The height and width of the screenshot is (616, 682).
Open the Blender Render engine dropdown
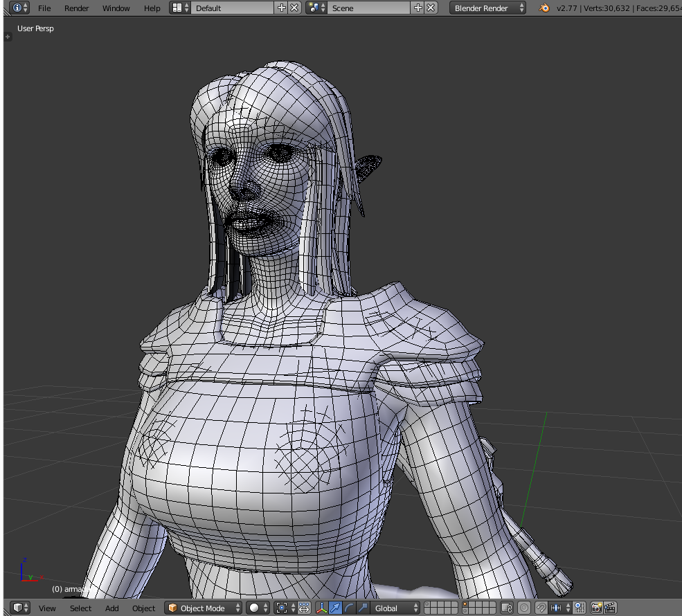click(487, 8)
